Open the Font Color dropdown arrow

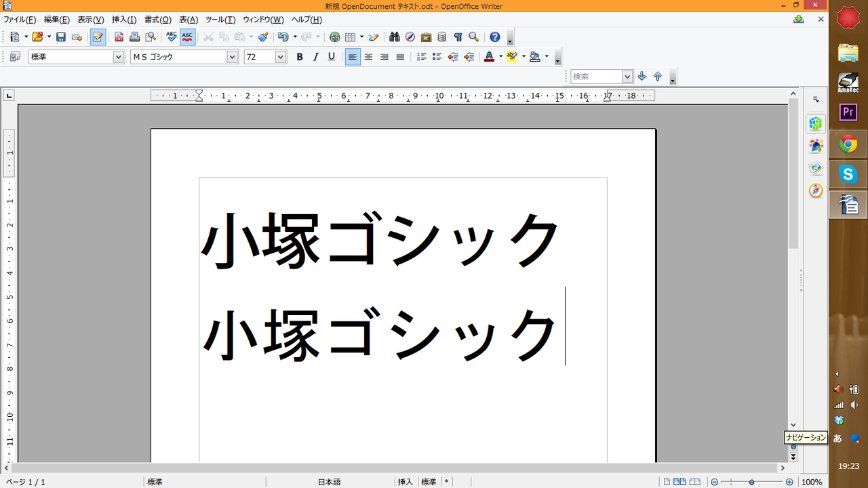tap(500, 57)
